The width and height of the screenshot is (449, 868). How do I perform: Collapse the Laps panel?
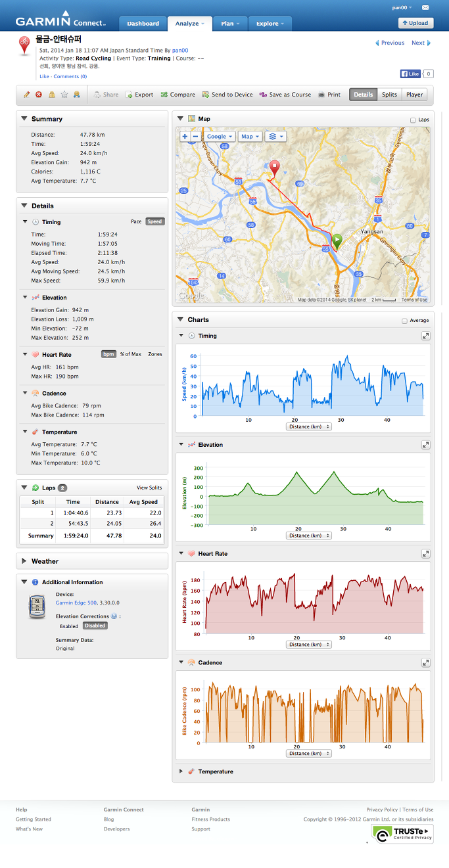[x=24, y=488]
